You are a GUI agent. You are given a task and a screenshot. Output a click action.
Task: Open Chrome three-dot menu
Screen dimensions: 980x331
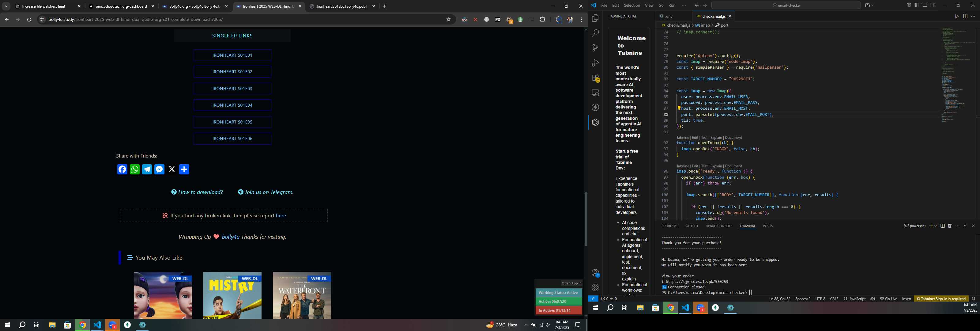pyautogui.click(x=581, y=19)
